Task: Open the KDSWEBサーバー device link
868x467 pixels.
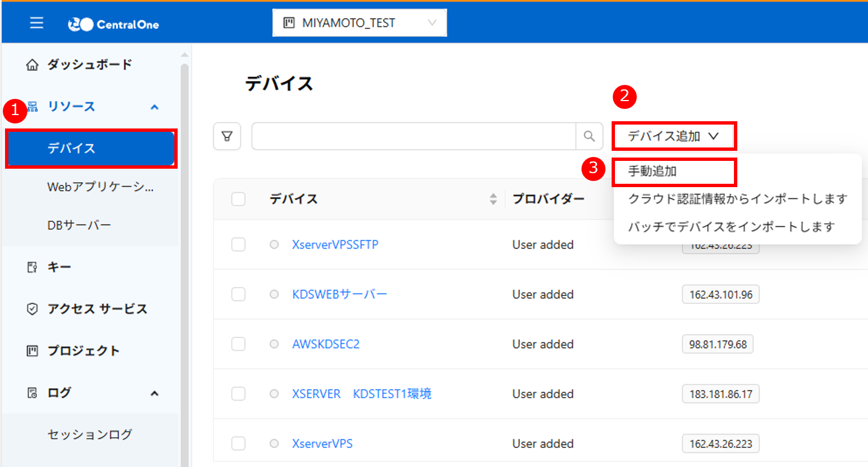Action: coord(339,294)
